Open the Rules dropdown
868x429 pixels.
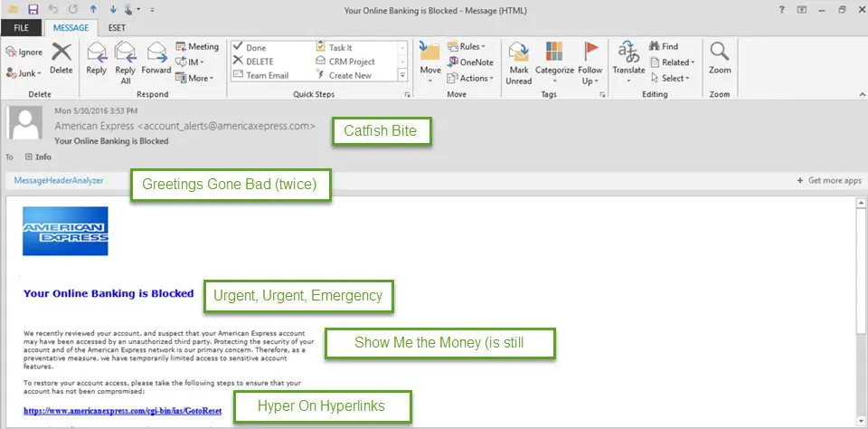pyautogui.click(x=467, y=46)
